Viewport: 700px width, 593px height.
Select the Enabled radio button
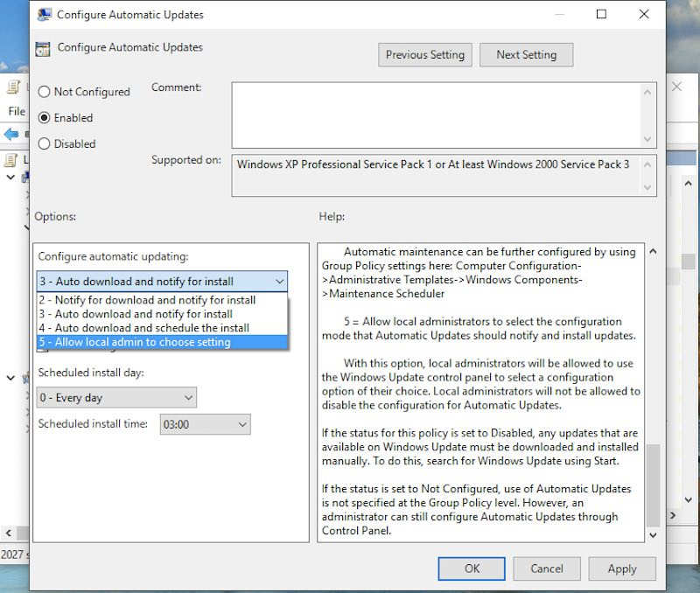43,117
